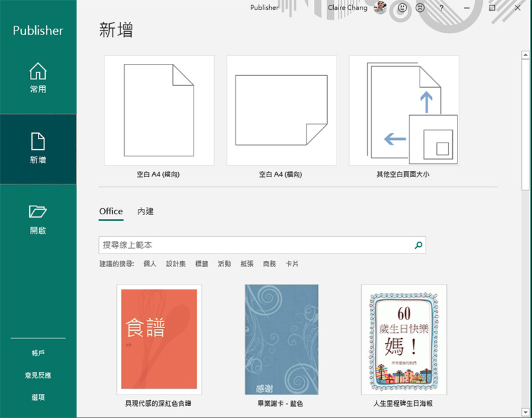Create a blank A4 landscape publication

(281, 110)
